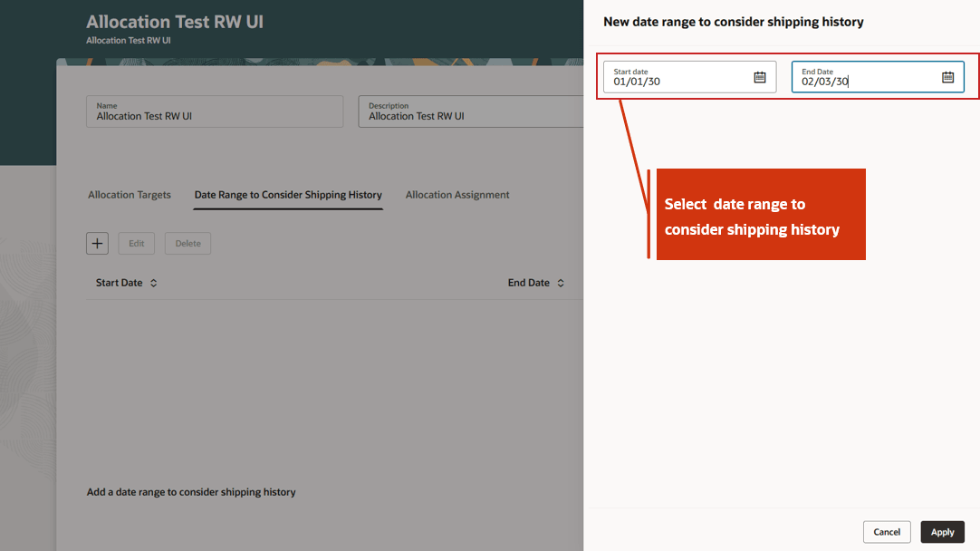Click the sort icon beside End Date column

[562, 283]
